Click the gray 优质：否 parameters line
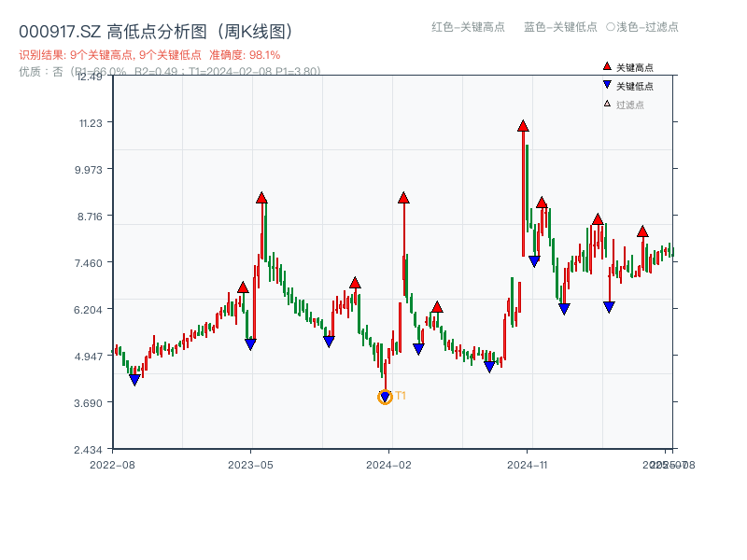This screenshot has width=747, height=560. 170,72
